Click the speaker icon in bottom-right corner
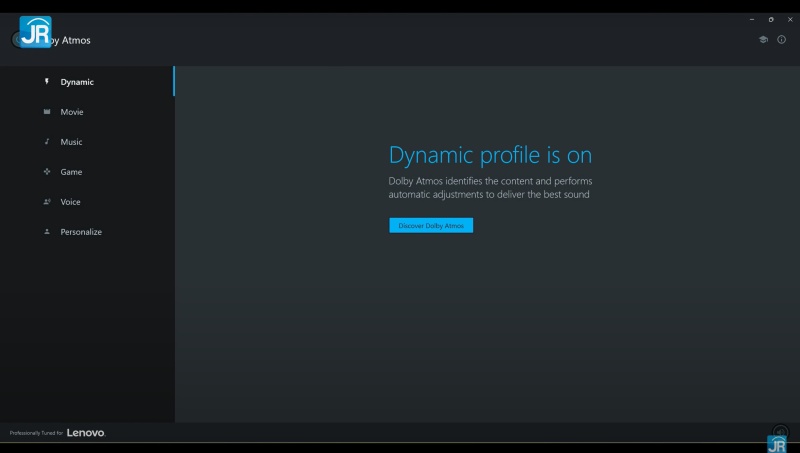Image resolution: width=800 pixels, height=453 pixels. [780, 431]
